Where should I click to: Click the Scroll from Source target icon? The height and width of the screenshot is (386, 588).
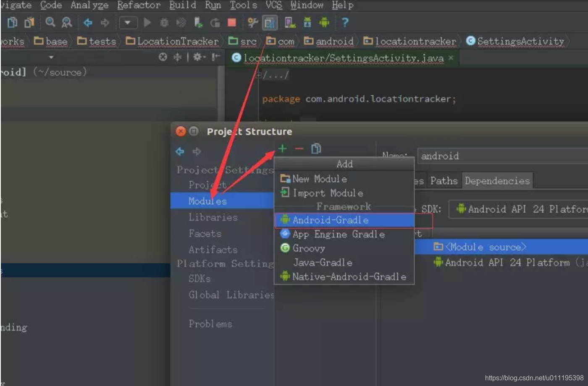[x=163, y=57]
